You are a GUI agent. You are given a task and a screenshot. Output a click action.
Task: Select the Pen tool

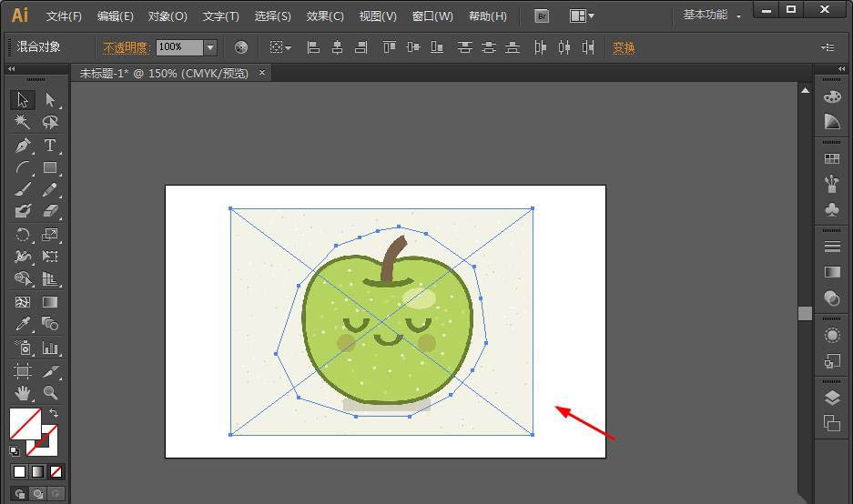pos(23,146)
